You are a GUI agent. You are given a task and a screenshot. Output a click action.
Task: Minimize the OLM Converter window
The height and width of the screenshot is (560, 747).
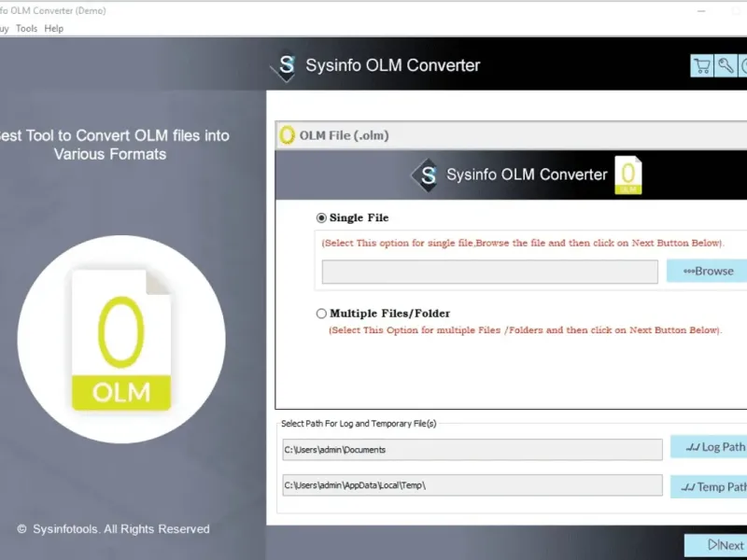[701, 11]
